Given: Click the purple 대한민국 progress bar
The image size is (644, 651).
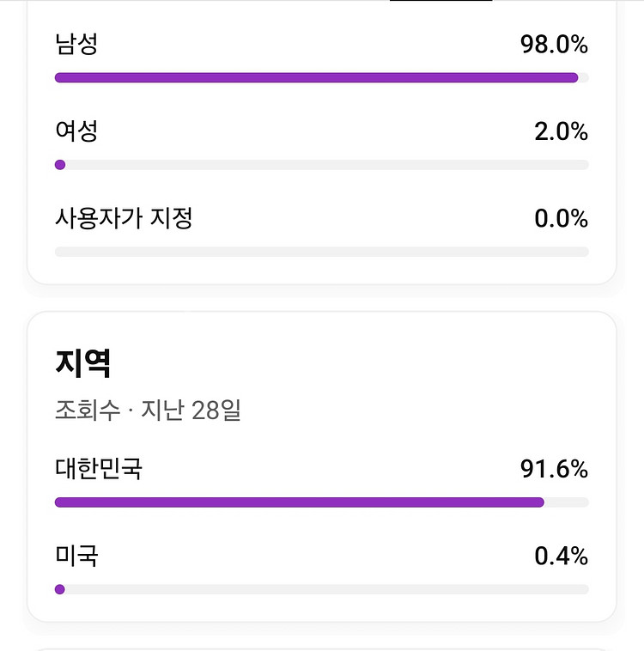Looking at the screenshot, I should tap(299, 502).
